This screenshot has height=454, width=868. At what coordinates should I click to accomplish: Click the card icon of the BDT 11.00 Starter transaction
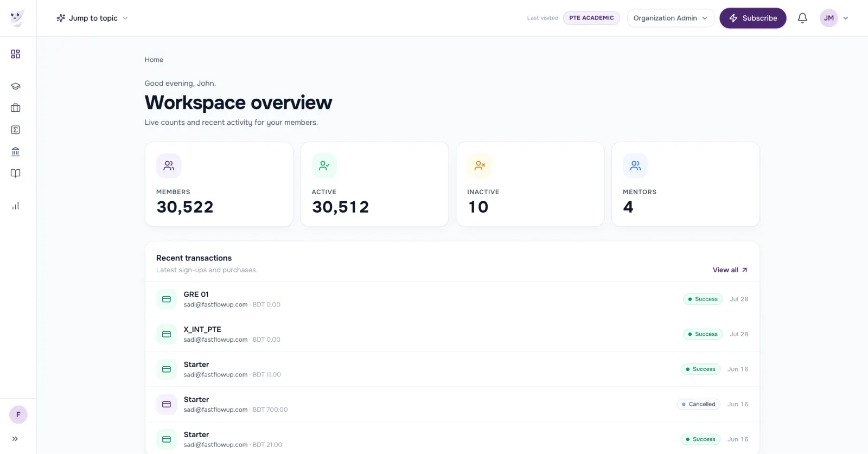coord(167,369)
